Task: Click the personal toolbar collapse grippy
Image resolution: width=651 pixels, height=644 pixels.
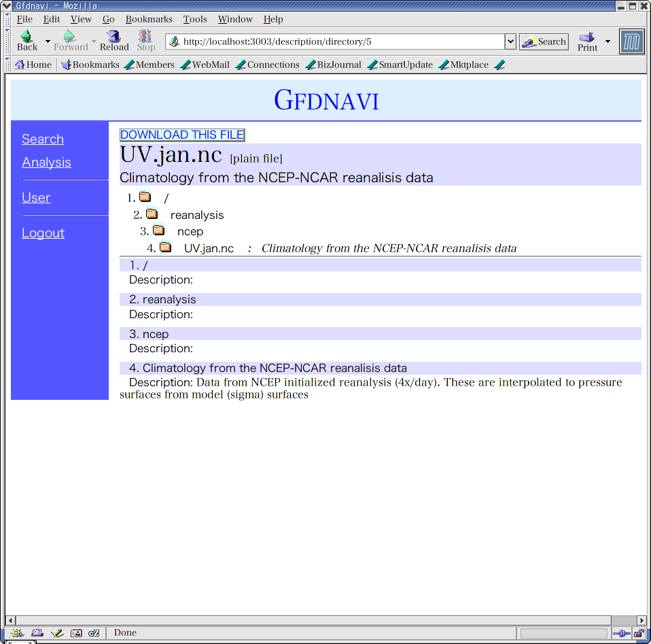Action: pyautogui.click(x=7, y=65)
